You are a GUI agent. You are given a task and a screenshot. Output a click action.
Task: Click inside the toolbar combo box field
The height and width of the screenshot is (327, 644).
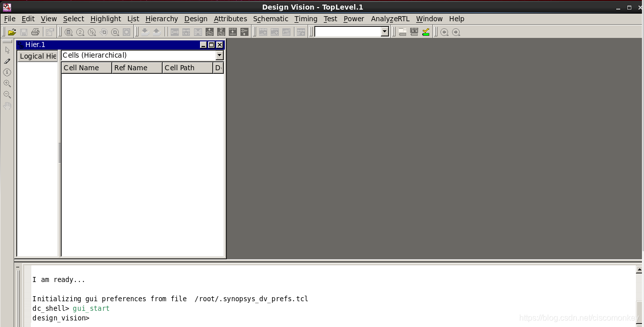click(348, 32)
